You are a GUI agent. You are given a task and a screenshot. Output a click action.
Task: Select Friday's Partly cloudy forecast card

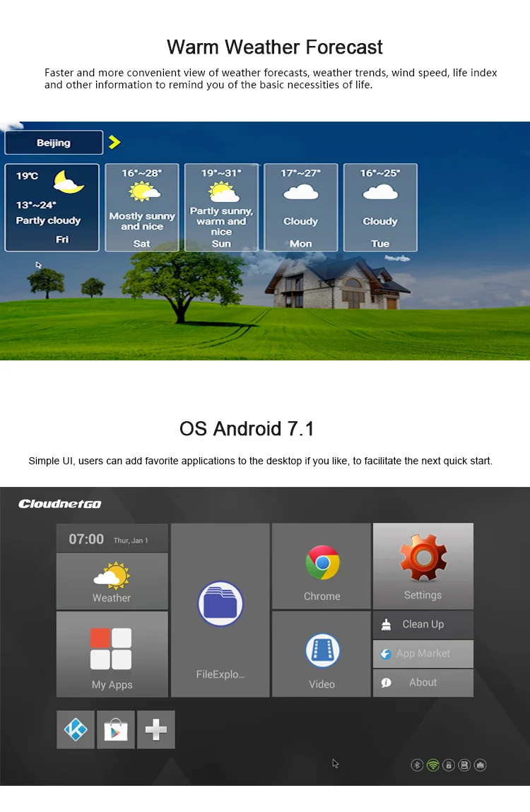coord(52,208)
